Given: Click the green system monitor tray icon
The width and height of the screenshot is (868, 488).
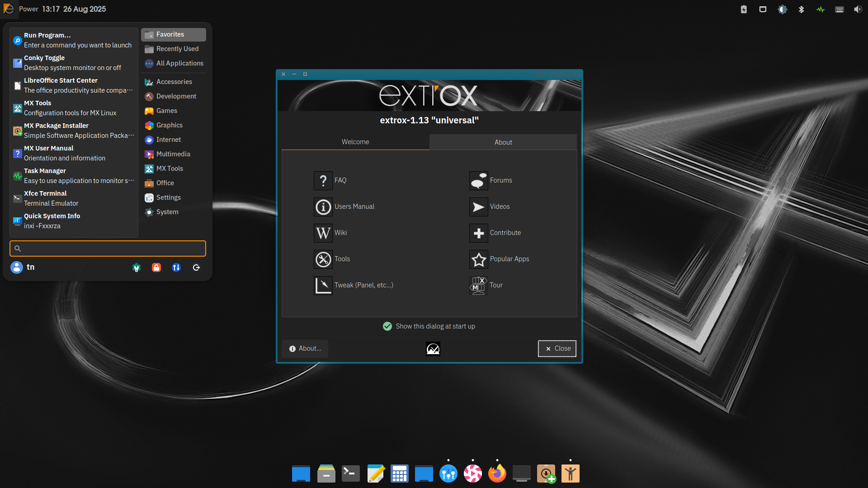Looking at the screenshot, I should click(821, 9).
